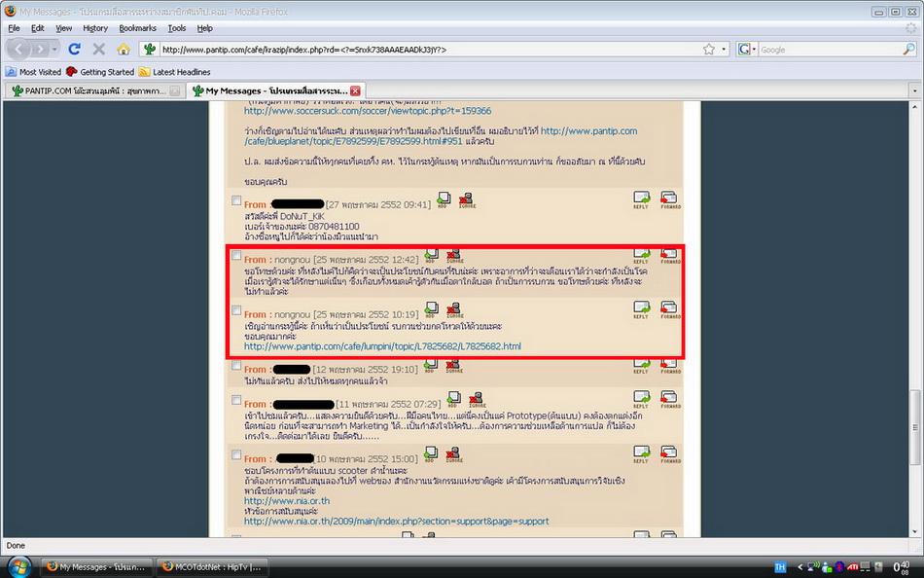Select the 07:29 message checkbox
Viewport: 924px width, 578px height.
pos(236,400)
